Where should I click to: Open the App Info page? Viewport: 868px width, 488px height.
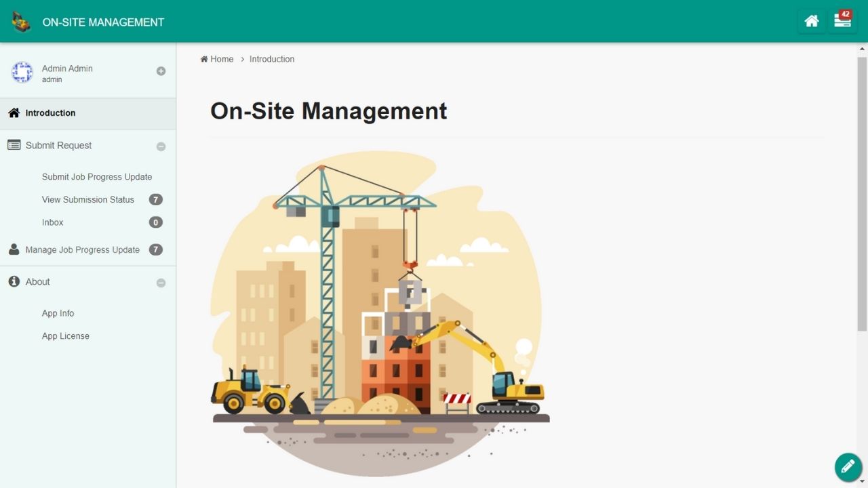(58, 313)
